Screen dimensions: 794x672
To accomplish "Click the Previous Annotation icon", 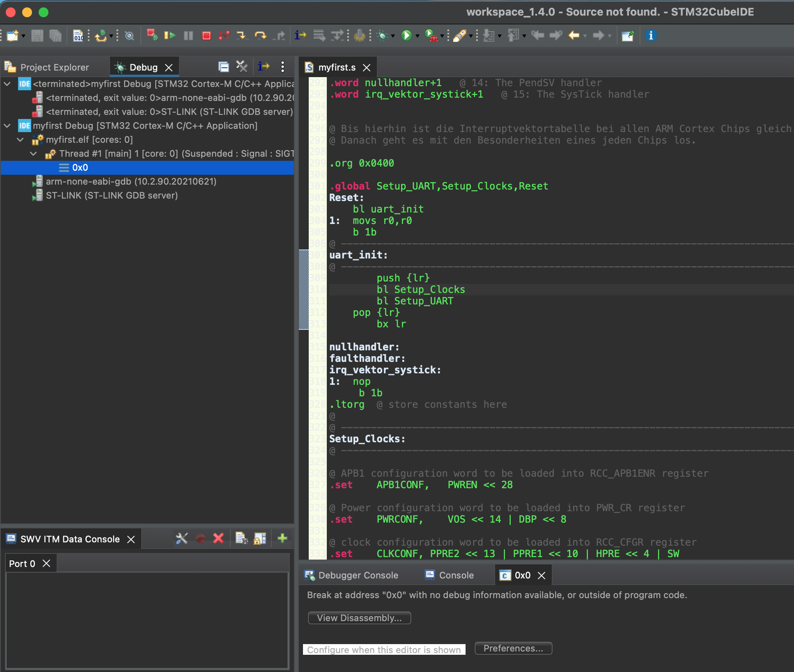I will [513, 36].
